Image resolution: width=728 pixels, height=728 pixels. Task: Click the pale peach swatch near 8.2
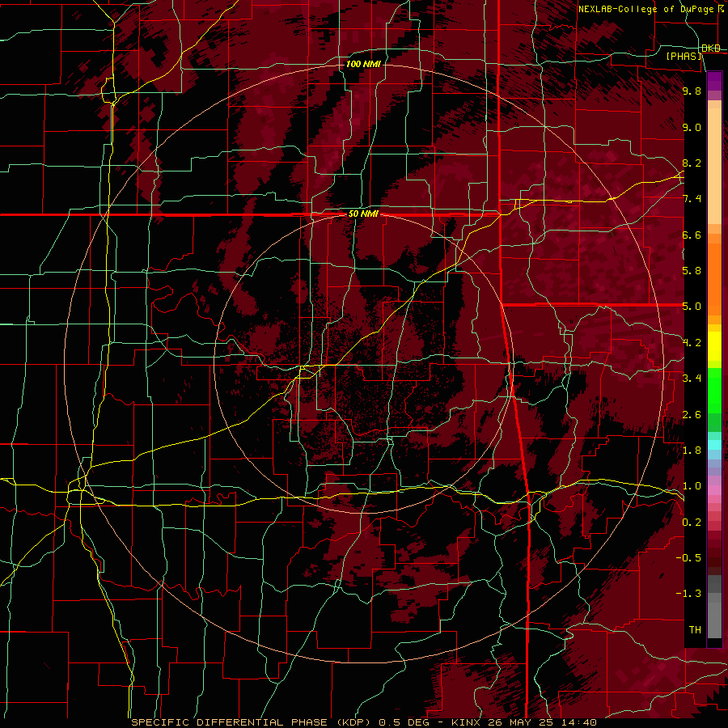[x=714, y=165]
